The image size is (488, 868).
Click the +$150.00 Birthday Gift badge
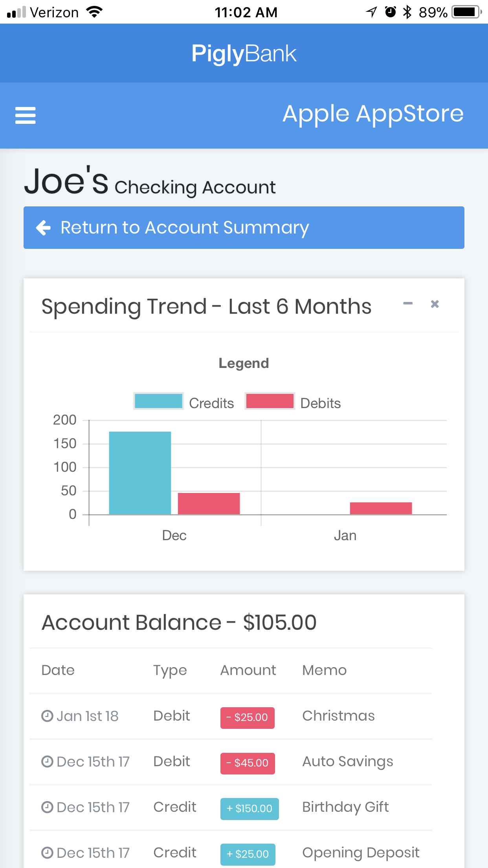pyautogui.click(x=250, y=809)
